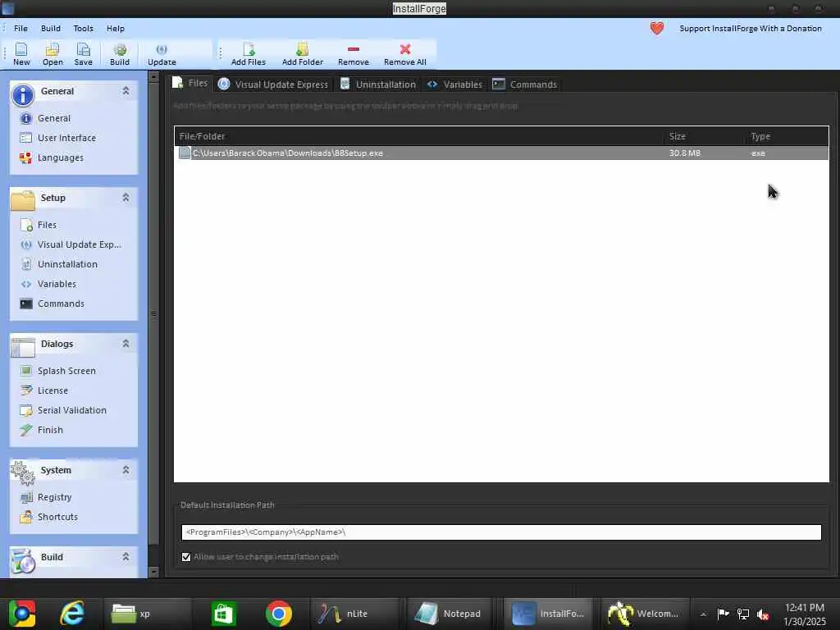Switch to Notepad taskbar window

coord(449,614)
